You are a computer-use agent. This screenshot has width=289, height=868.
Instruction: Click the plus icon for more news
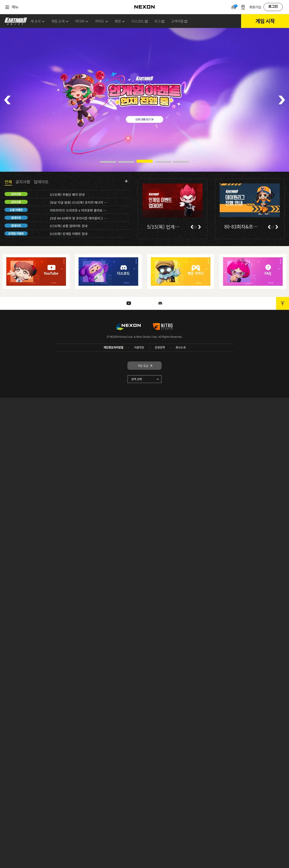coord(126,181)
